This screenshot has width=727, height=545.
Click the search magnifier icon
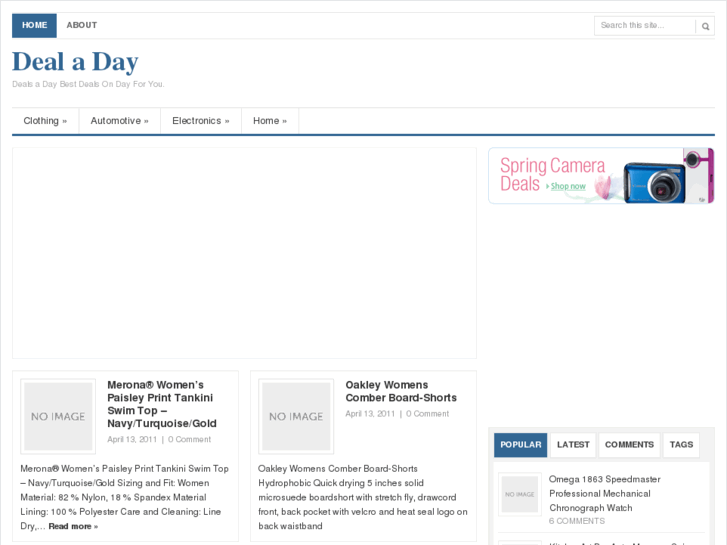[x=705, y=26]
